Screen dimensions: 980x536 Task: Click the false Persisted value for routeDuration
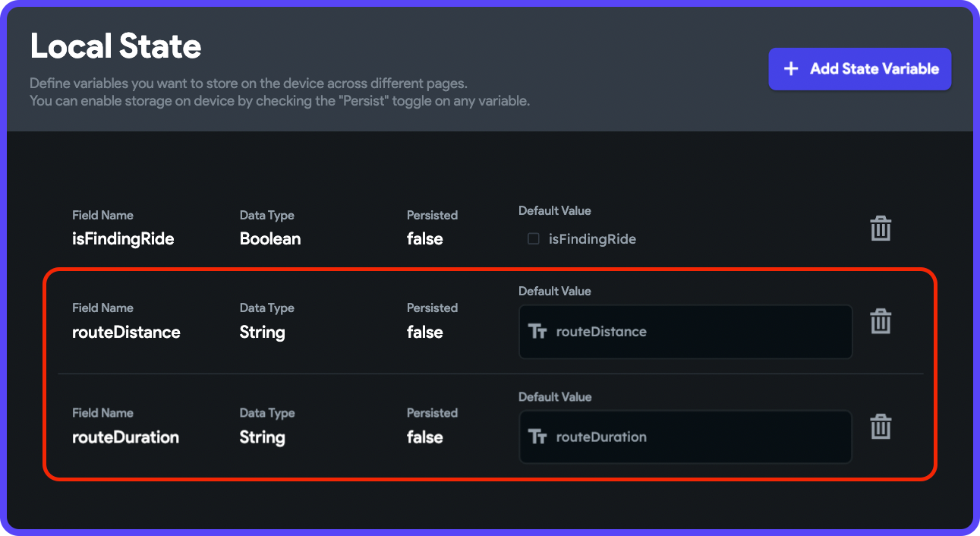tap(424, 437)
